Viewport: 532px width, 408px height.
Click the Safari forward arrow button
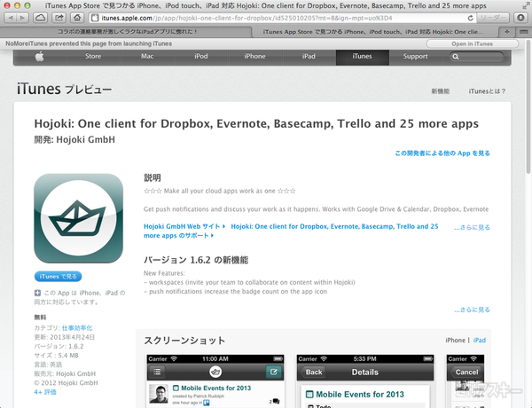(x=22, y=18)
